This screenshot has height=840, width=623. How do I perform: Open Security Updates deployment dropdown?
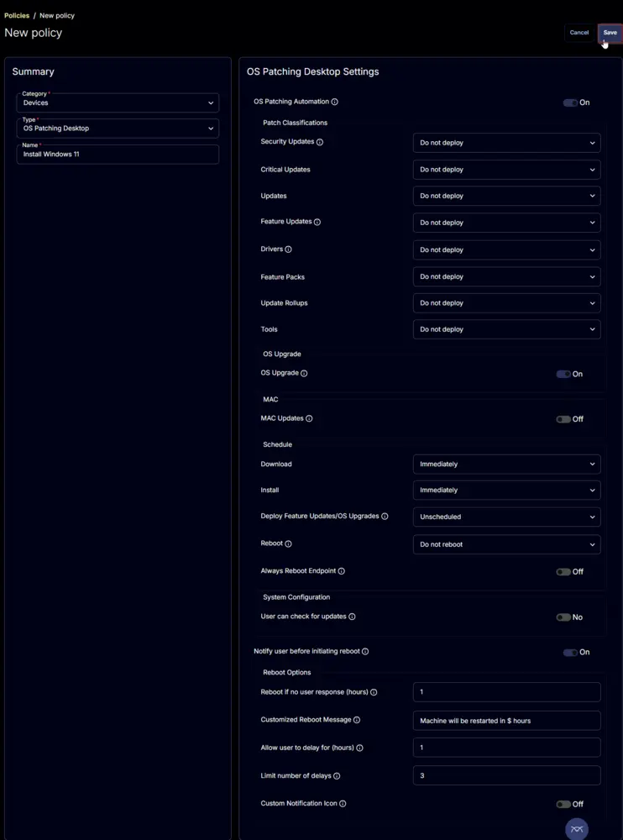[x=507, y=143]
